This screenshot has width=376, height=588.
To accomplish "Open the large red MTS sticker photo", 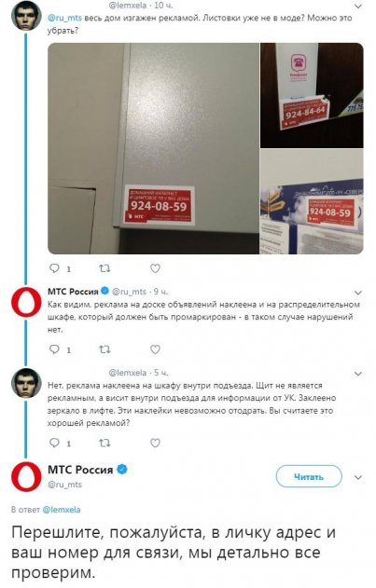I will (154, 148).
